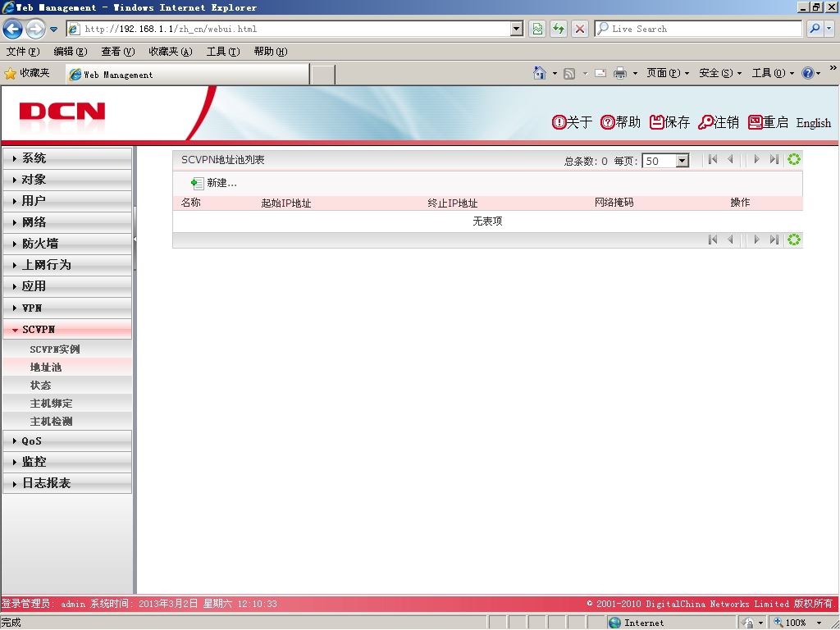
Task: Open the 文件(F) menu
Action: [23, 52]
